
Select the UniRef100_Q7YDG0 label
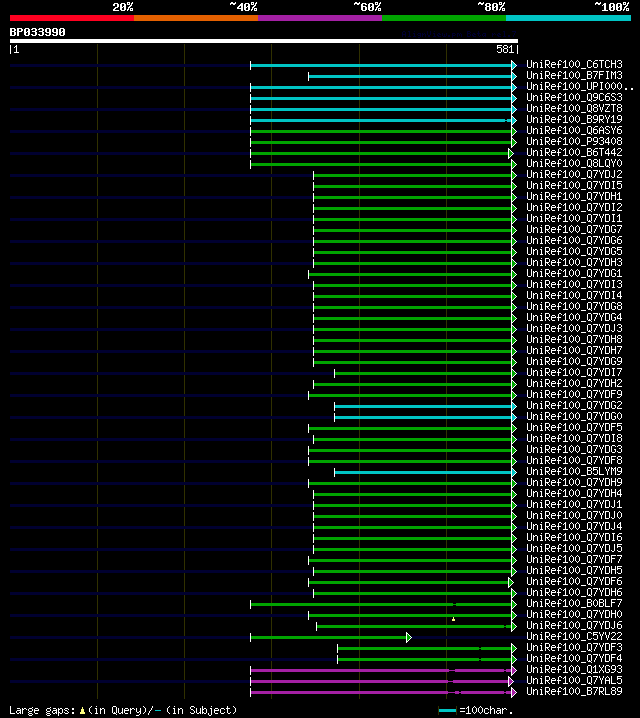tap(574, 416)
